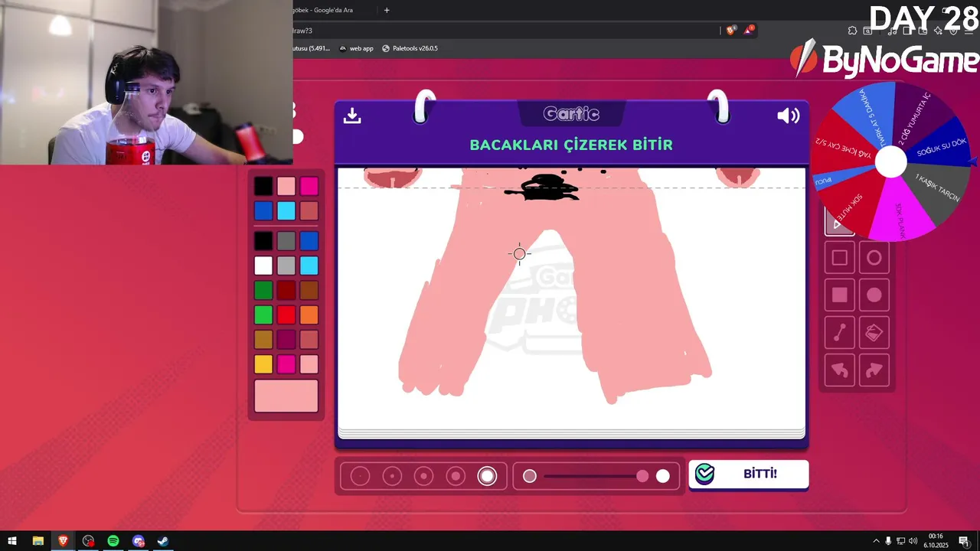Select the outlined ellipse tool

pos(874,258)
